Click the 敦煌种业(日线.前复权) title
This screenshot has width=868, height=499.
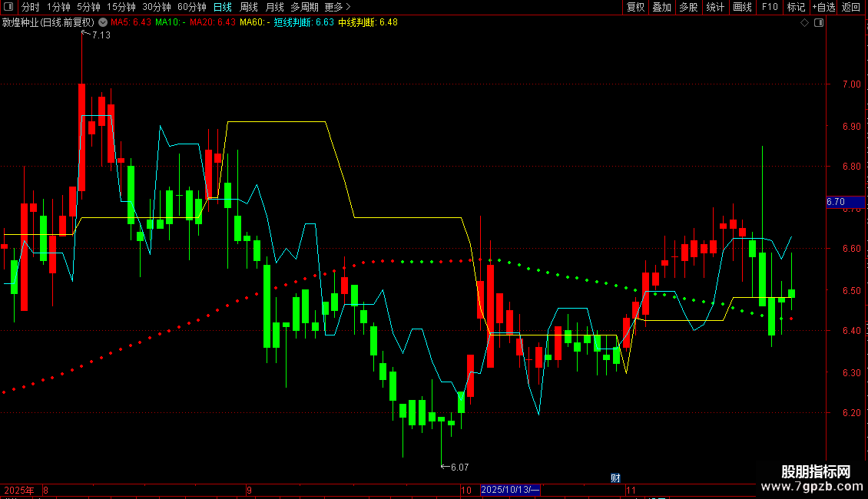pos(48,22)
